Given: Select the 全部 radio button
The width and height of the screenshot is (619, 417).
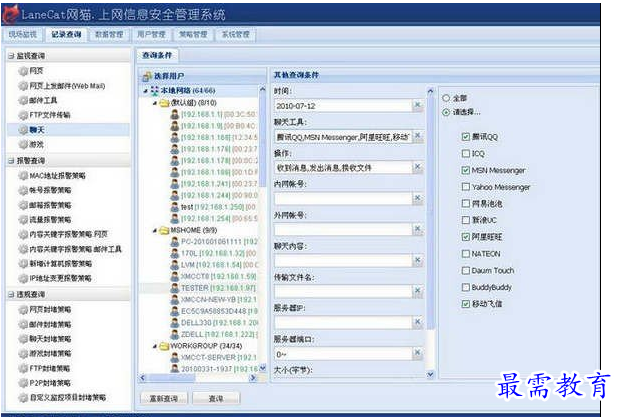Looking at the screenshot, I should click(x=446, y=98).
